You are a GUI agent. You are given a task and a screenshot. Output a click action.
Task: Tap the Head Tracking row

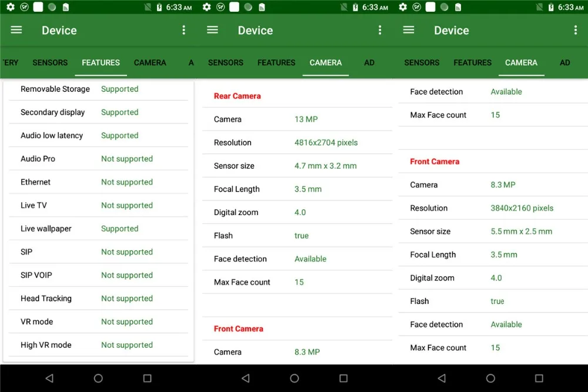(98, 299)
